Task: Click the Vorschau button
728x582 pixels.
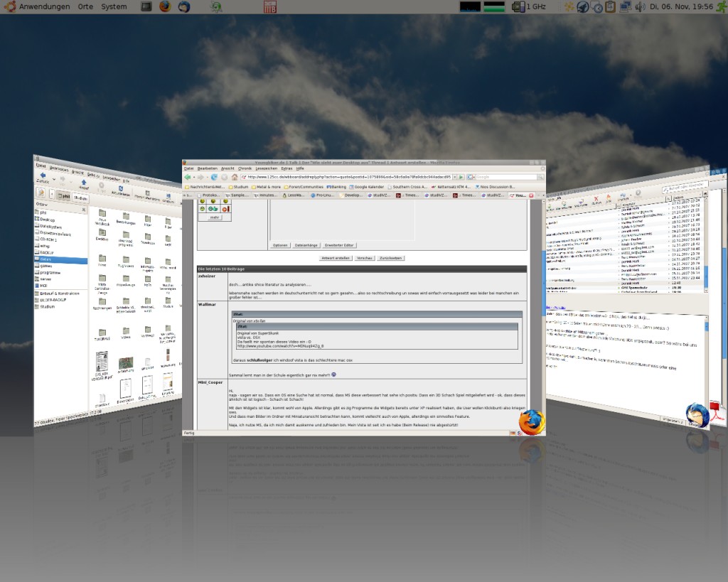Action: point(365,258)
